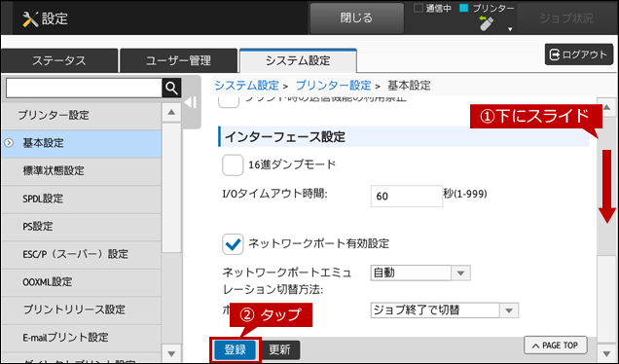Collapse the sidebar with the panel arrow
The width and height of the screenshot is (619, 364).
pos(192,102)
